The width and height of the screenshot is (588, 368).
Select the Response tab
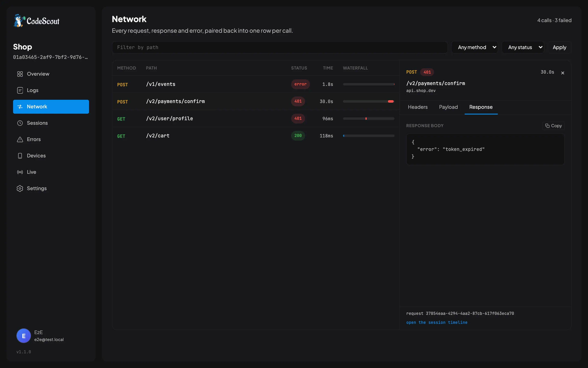[481, 107]
